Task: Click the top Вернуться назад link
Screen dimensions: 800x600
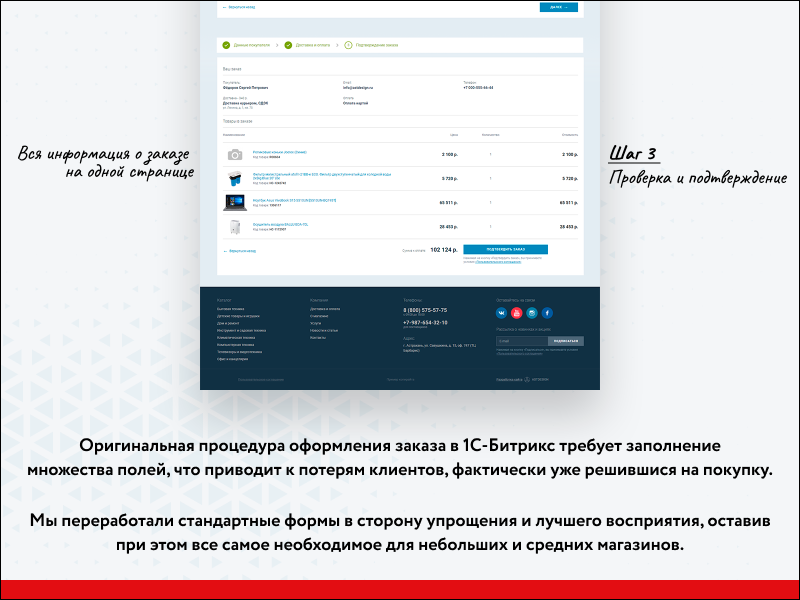Action: 240,7
